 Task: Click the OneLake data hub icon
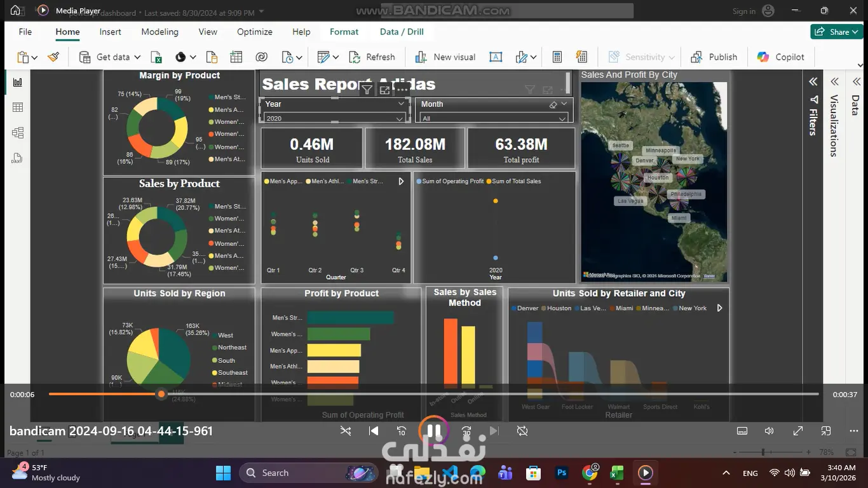(180, 57)
